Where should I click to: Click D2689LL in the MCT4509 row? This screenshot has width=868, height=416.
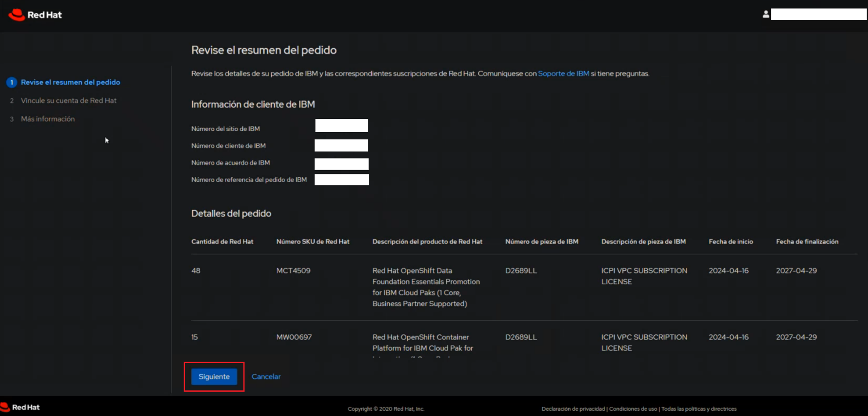521,271
